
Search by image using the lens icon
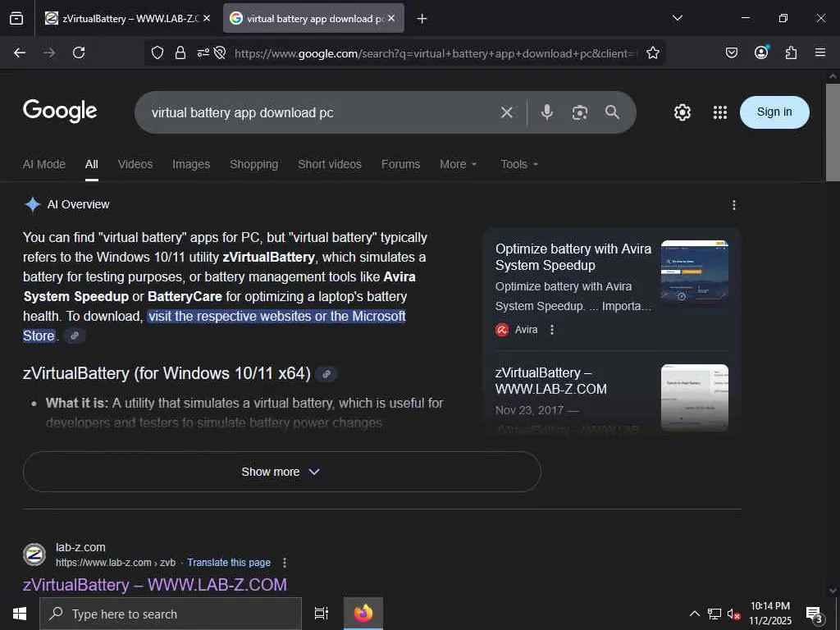pyautogui.click(x=580, y=112)
